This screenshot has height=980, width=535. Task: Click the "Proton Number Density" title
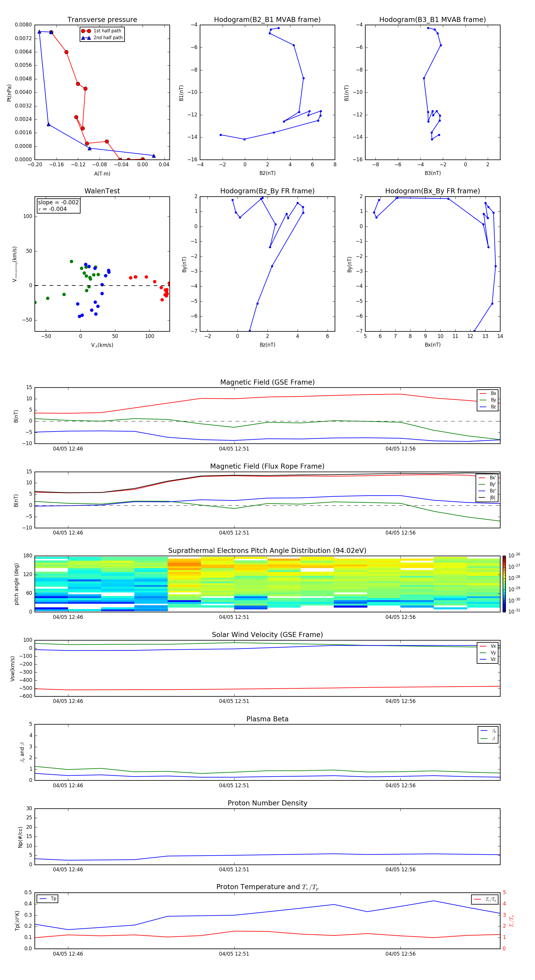pos(267,803)
